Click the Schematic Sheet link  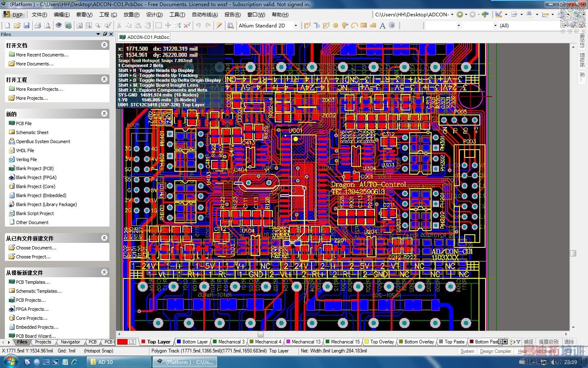tap(32, 132)
